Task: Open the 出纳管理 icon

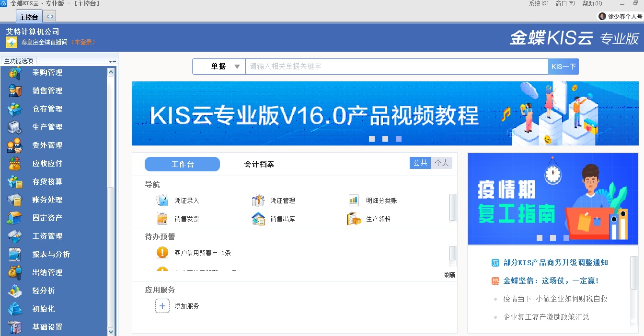Action: pos(14,273)
